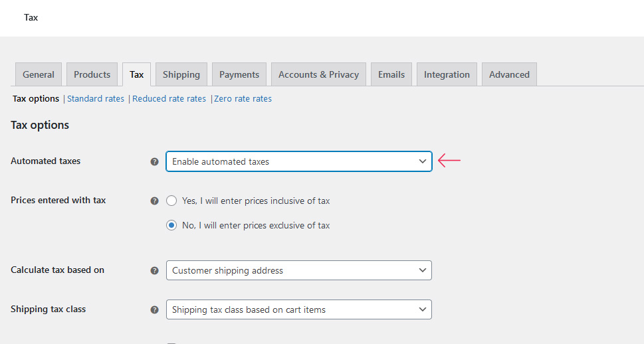
Task: Open the Emails settings tab
Action: pos(391,74)
